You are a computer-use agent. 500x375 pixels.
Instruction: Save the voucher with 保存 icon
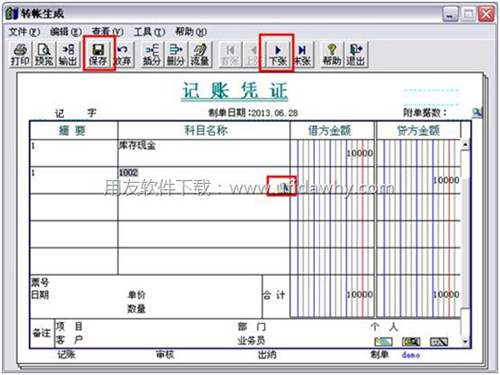(98, 54)
